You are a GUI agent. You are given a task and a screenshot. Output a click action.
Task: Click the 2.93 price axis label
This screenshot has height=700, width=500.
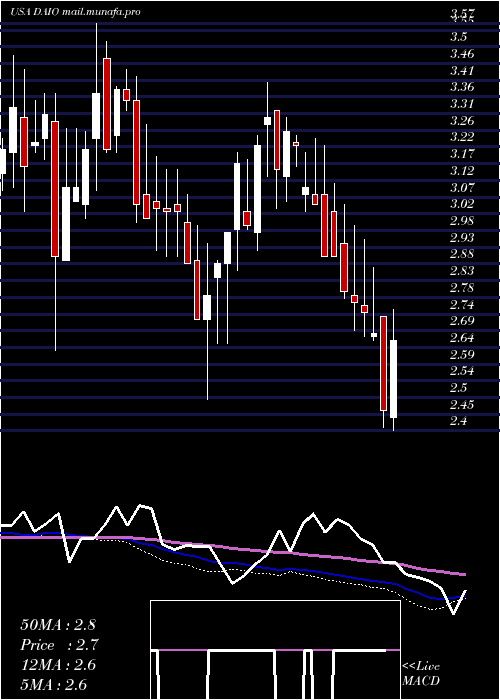click(462, 237)
